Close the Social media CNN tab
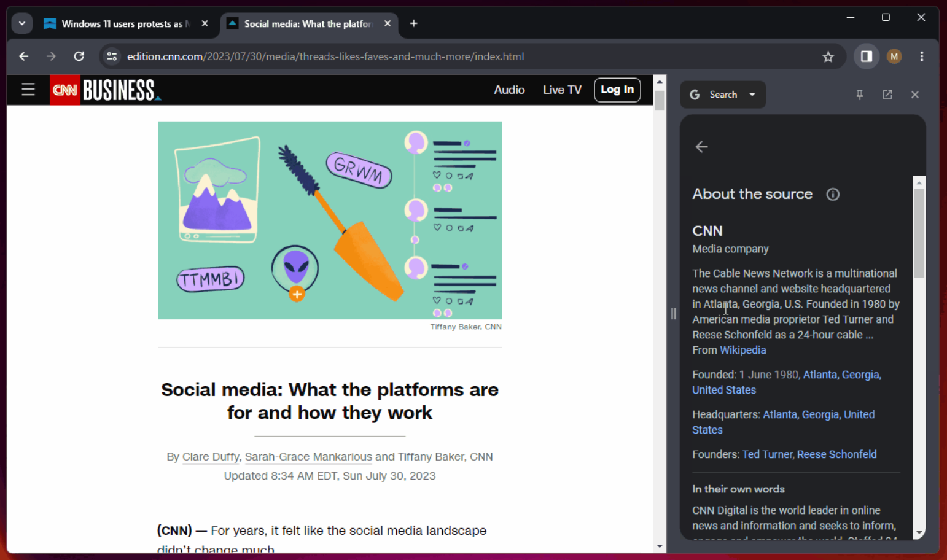947x560 pixels. click(x=388, y=24)
